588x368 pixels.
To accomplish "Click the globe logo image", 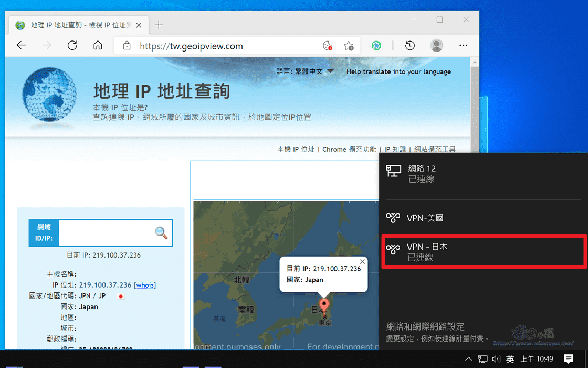I will coord(49,96).
